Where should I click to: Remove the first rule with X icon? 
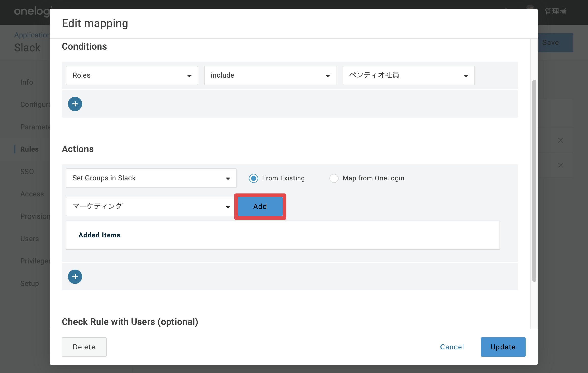coord(560,140)
